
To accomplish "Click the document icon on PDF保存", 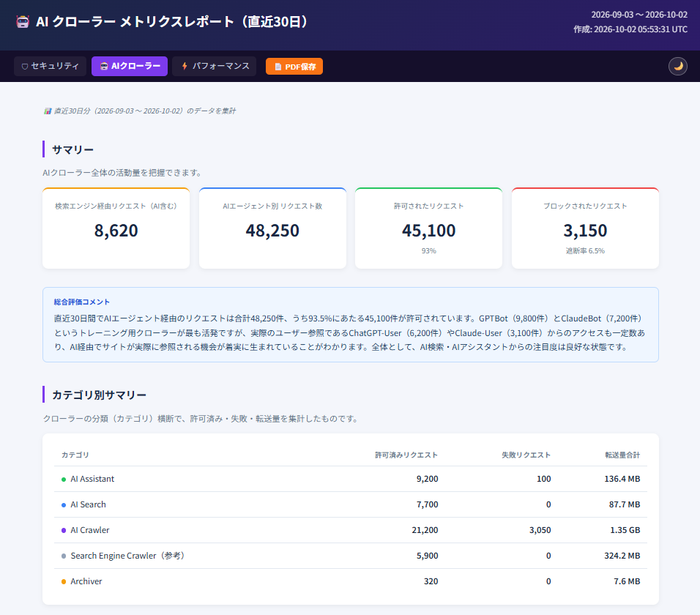I will [278, 67].
